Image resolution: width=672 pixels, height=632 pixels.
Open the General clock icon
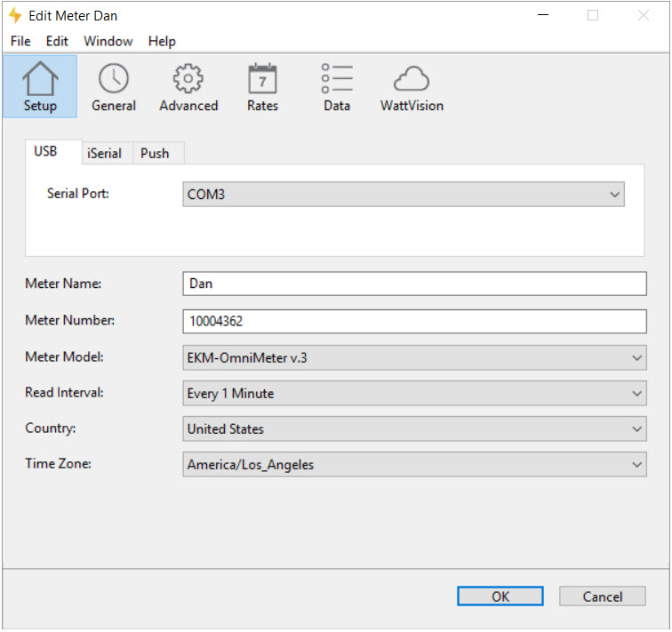pos(114,87)
